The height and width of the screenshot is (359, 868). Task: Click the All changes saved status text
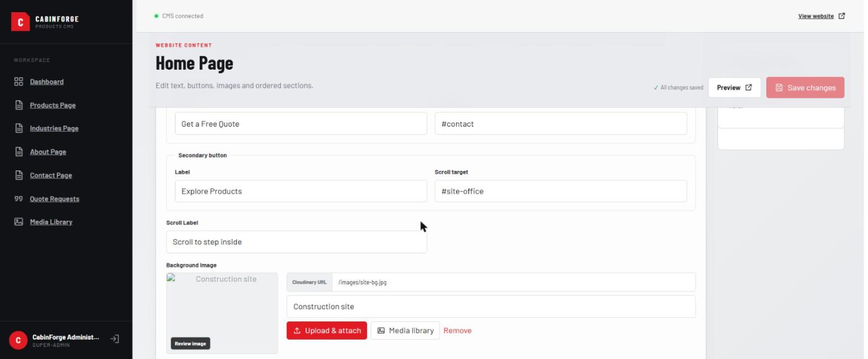point(678,88)
